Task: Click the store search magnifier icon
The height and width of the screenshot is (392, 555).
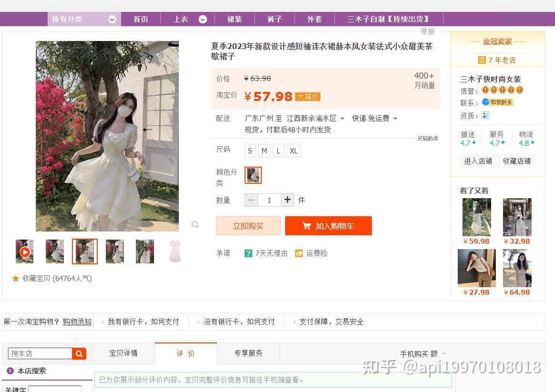Action: coord(80,353)
